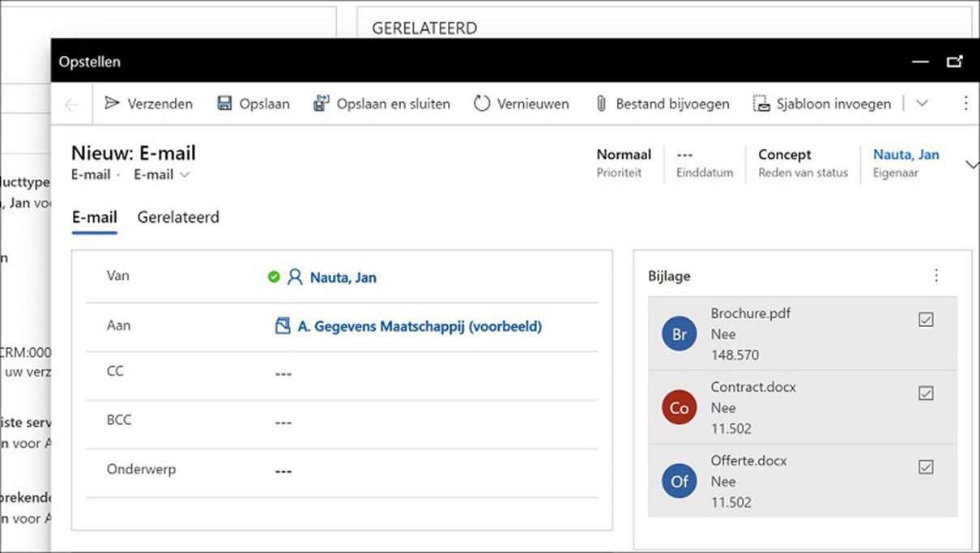
Task: Open the E-mail form selector dropdown
Action: pos(162,174)
